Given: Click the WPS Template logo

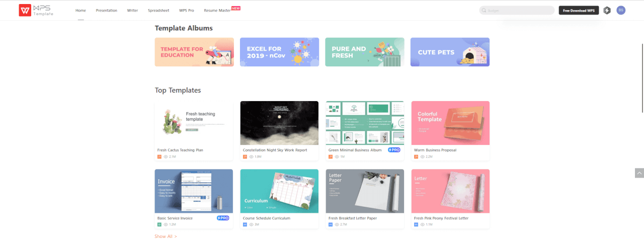Looking at the screenshot, I should [x=36, y=10].
